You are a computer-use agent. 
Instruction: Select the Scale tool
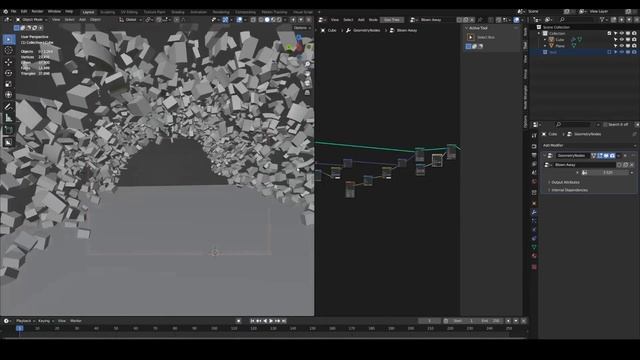click(x=9, y=84)
